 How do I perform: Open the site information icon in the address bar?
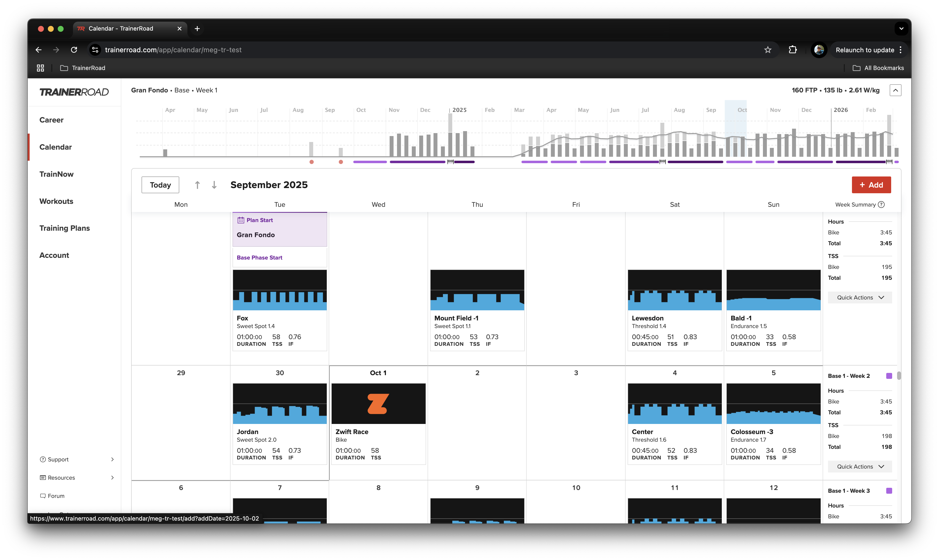click(x=95, y=50)
